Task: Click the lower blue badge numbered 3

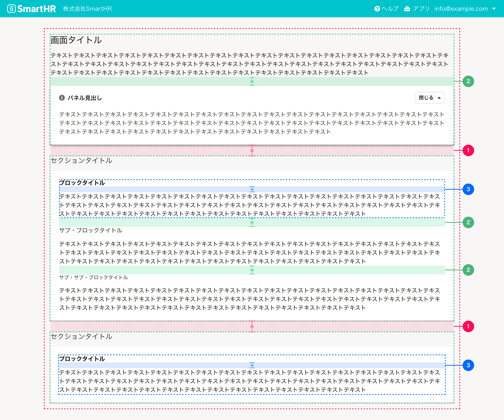Action: (x=468, y=365)
